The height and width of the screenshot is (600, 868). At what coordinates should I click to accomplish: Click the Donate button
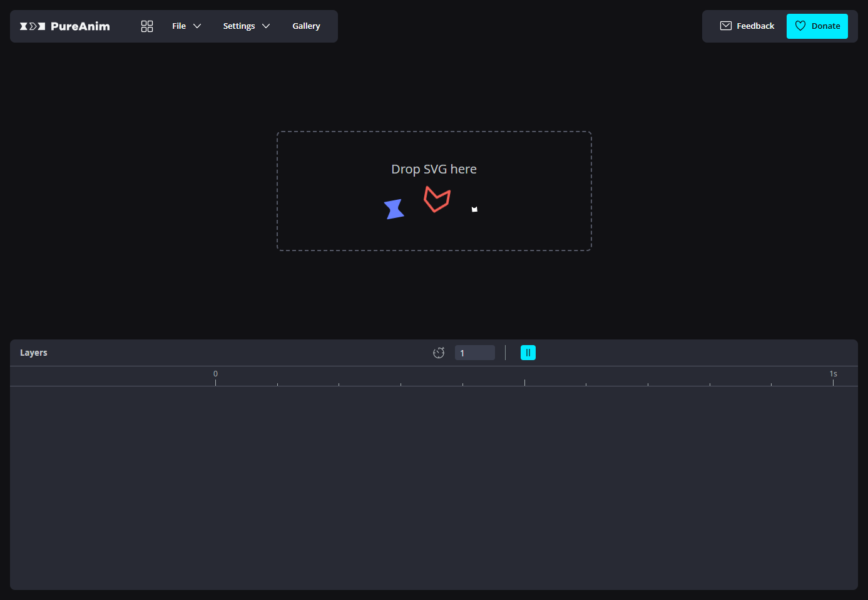pos(817,26)
